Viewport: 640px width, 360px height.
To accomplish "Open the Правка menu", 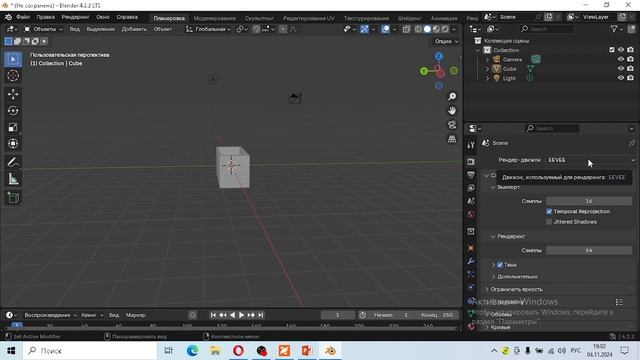I will point(45,17).
